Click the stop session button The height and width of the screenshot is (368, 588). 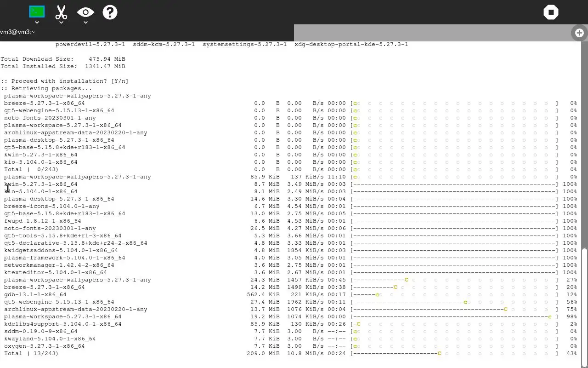click(551, 12)
